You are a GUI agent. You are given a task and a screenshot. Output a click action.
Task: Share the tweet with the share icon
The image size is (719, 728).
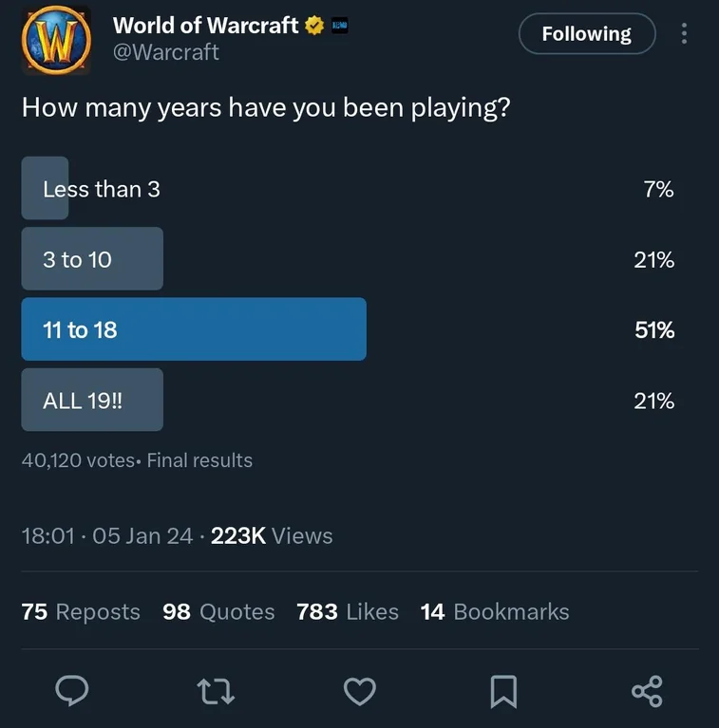(x=647, y=691)
